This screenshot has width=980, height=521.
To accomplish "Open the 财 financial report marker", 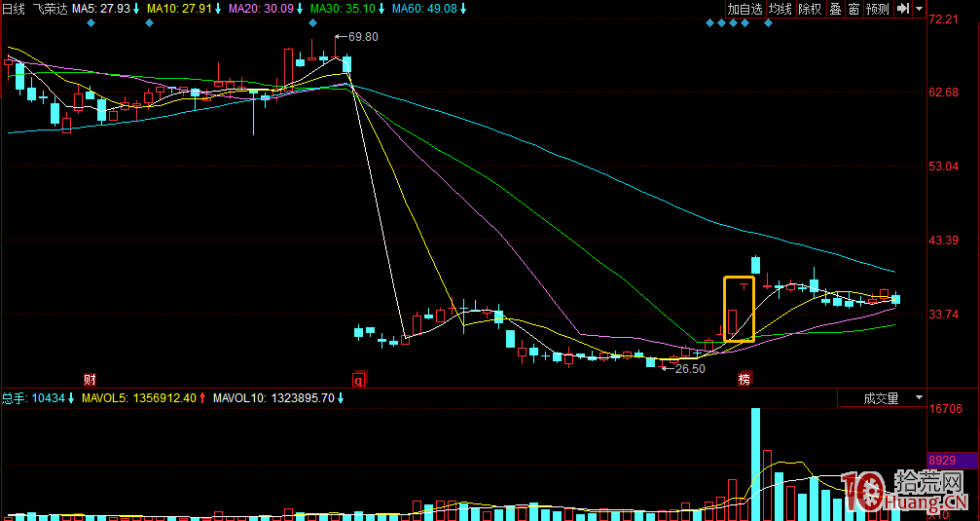I will click(x=90, y=379).
